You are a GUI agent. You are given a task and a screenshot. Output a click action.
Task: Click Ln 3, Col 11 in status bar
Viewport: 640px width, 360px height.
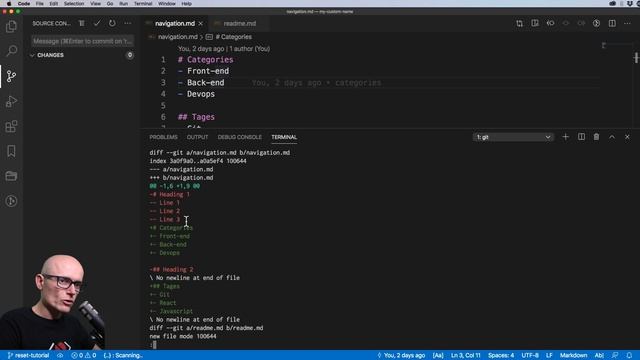click(465, 355)
